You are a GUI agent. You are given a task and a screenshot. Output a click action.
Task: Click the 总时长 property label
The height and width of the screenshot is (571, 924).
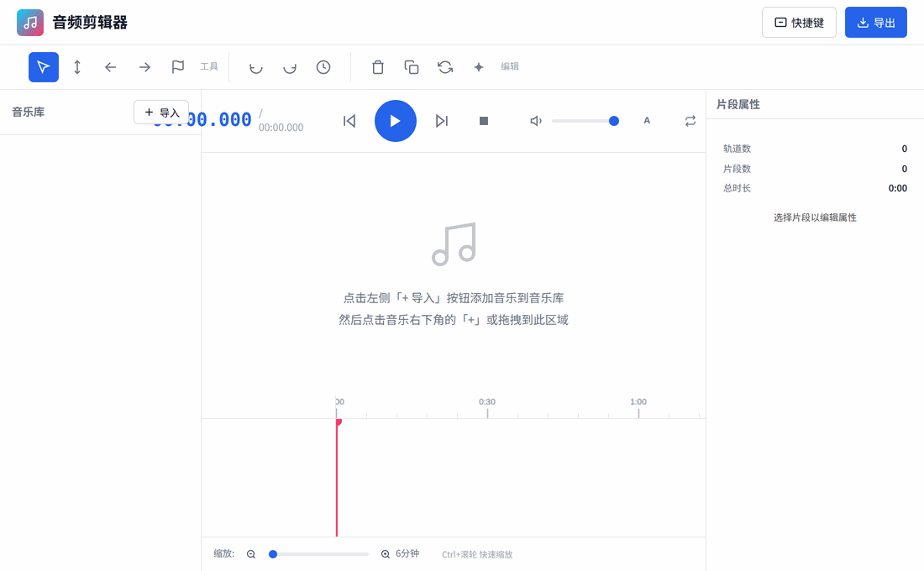(x=737, y=188)
